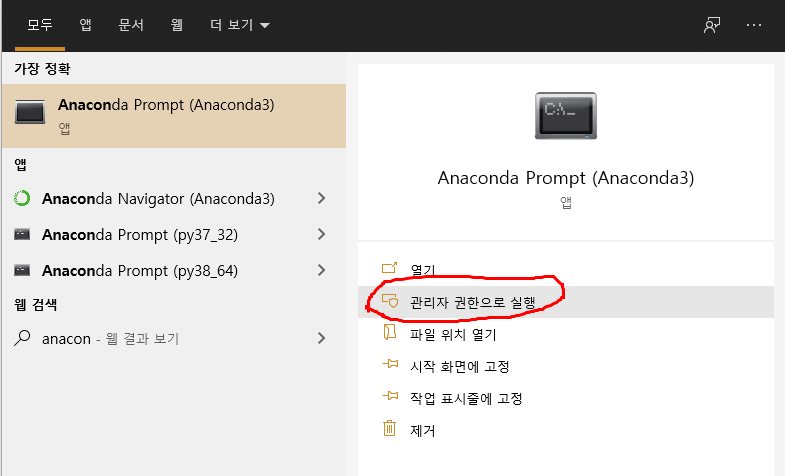Open Anaconda Navigator (Anaconda3) result
785x476 pixels.
(x=158, y=199)
